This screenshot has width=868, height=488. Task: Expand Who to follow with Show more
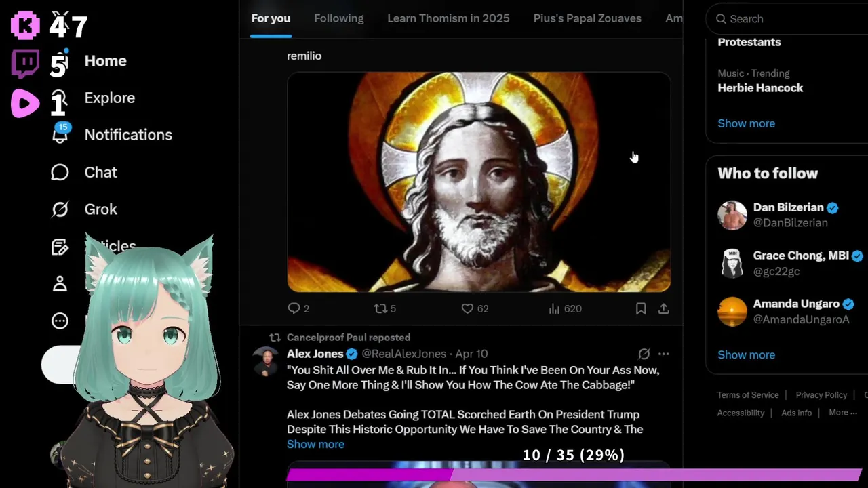(746, 354)
